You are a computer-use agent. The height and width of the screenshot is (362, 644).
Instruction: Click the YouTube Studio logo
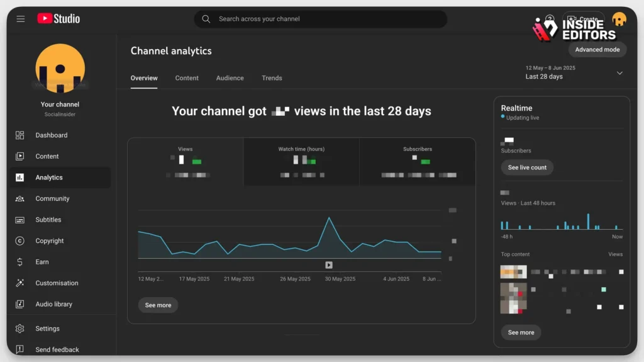pyautogui.click(x=58, y=18)
